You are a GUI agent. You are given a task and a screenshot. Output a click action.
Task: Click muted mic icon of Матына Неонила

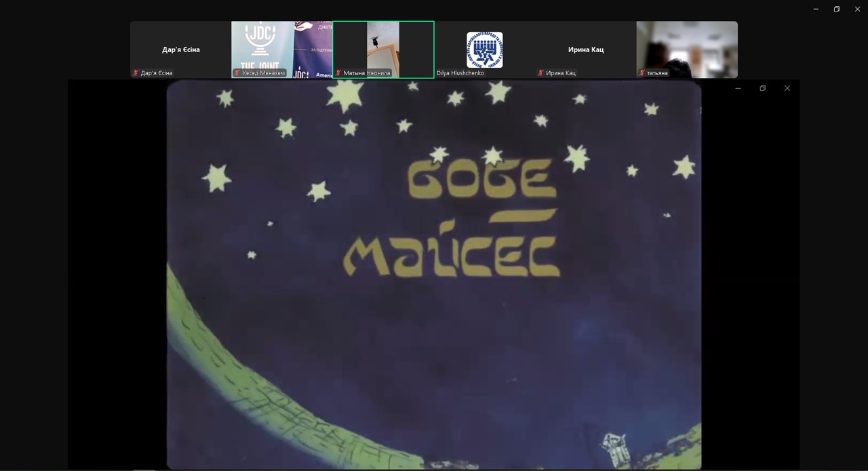tap(338, 73)
